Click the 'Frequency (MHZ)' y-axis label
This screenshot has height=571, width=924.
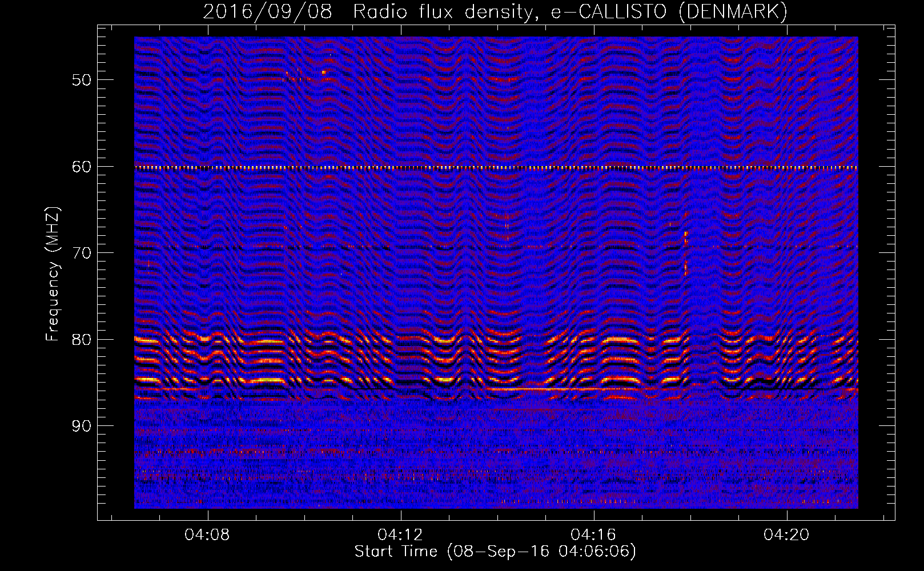pyautogui.click(x=52, y=274)
